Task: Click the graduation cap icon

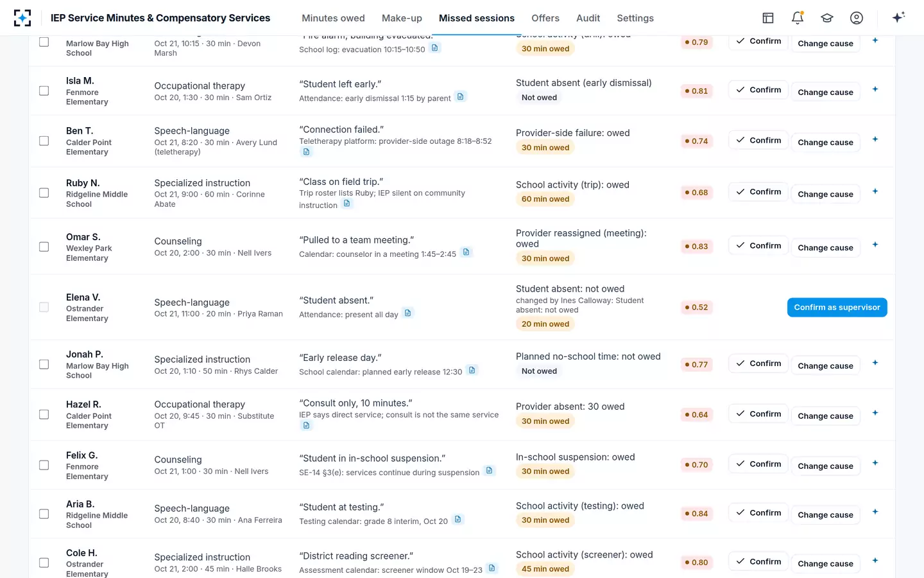Action: [x=827, y=18]
